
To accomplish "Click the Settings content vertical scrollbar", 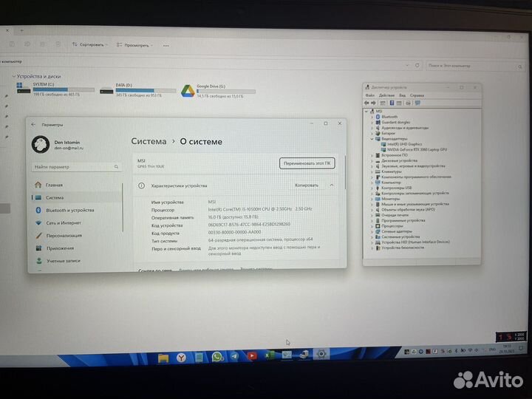I will (x=345, y=172).
